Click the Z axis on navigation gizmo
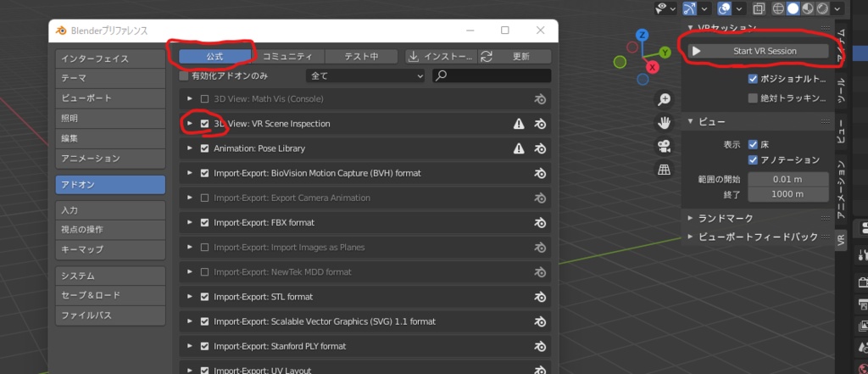 coord(643,36)
